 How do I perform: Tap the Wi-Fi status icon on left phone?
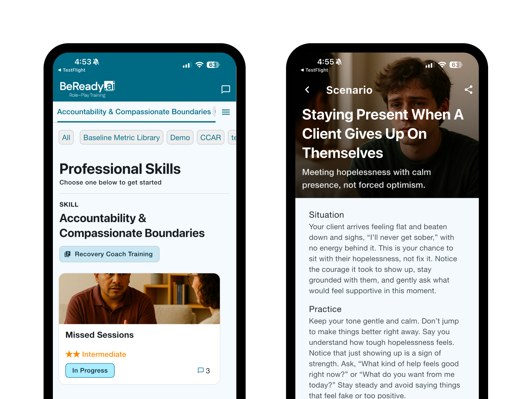coord(199,65)
